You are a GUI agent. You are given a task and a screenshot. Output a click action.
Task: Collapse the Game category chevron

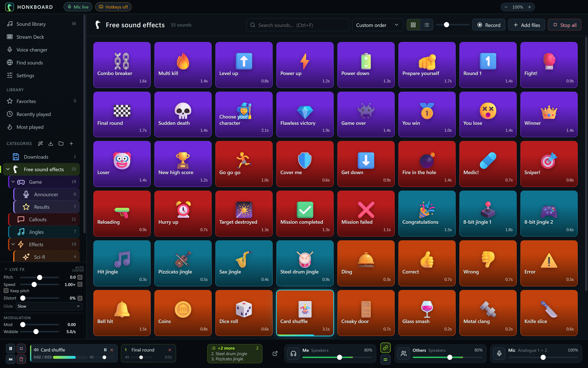tap(13, 182)
